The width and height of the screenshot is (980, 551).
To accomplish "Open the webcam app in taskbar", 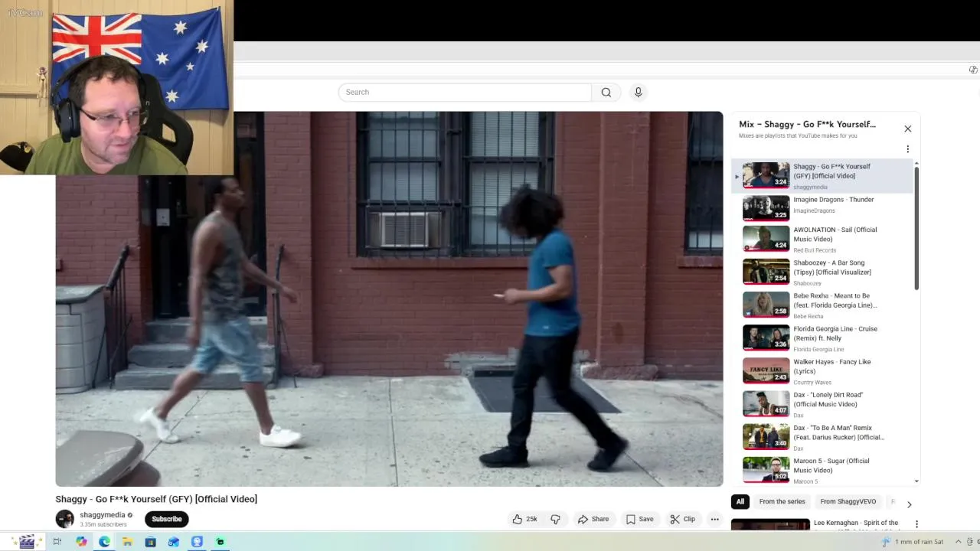I will 197,542.
